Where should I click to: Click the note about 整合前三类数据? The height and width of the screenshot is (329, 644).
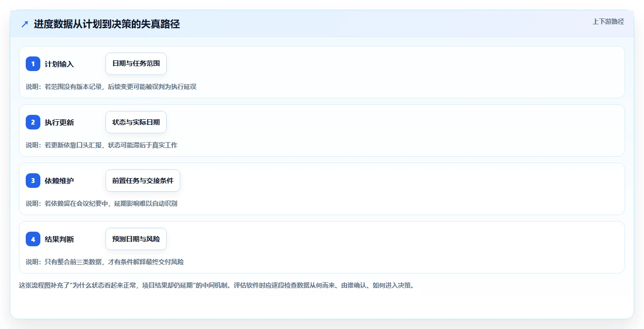click(x=104, y=262)
